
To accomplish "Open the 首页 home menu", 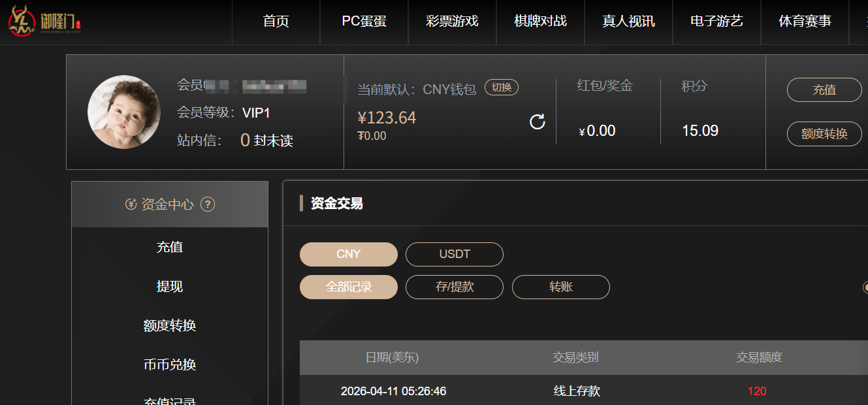I will (276, 22).
